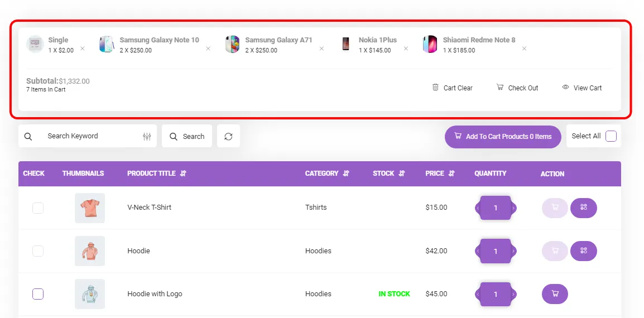Increase V-Neck T-Shirt quantity
The height and width of the screenshot is (318, 644).
(x=513, y=208)
